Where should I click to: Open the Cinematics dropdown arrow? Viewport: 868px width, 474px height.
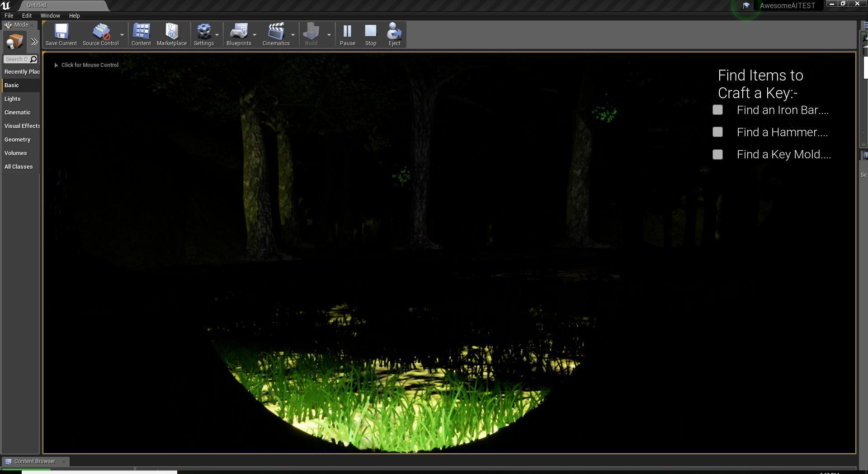pyautogui.click(x=293, y=35)
